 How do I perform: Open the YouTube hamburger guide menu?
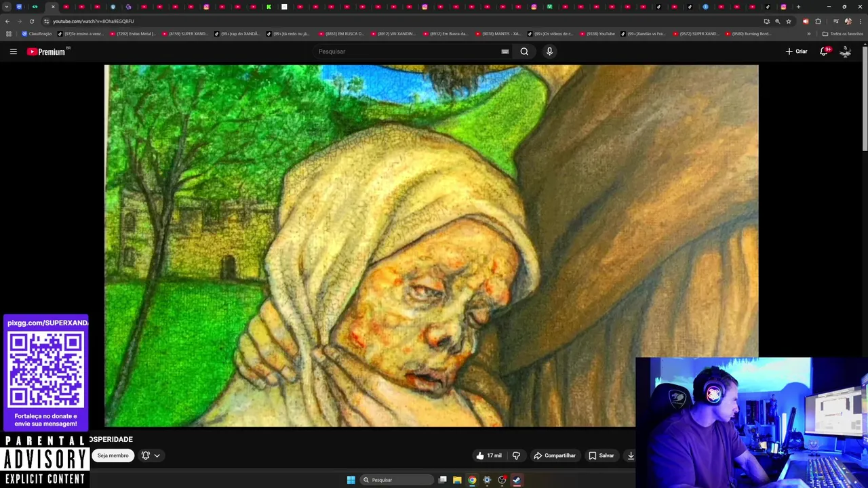click(x=13, y=52)
